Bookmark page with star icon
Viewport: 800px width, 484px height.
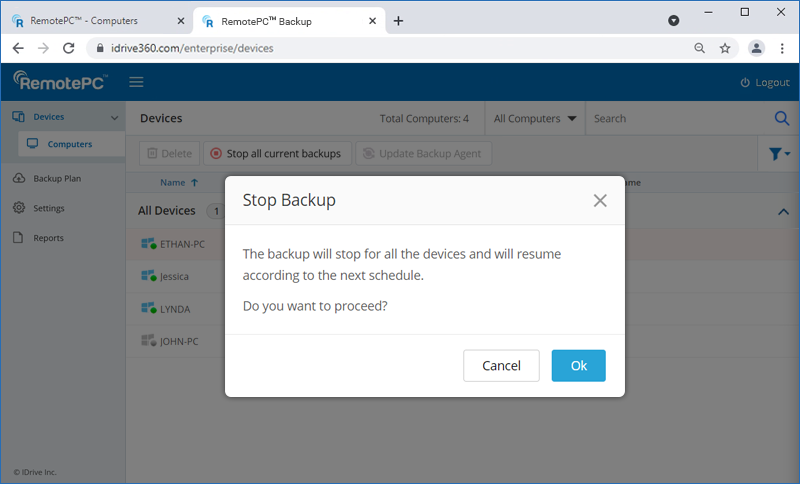(725, 48)
